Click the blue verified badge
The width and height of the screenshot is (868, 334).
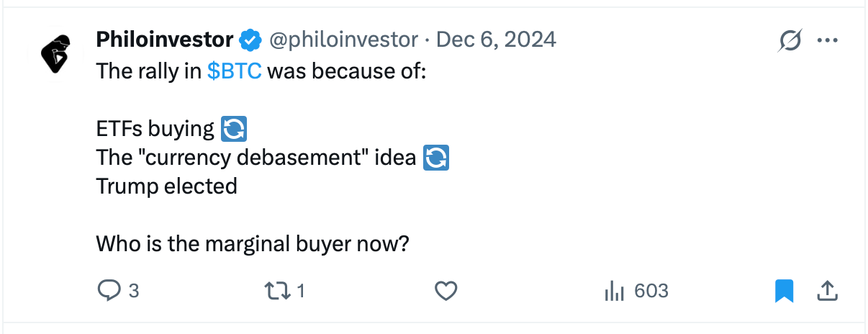pos(250,40)
